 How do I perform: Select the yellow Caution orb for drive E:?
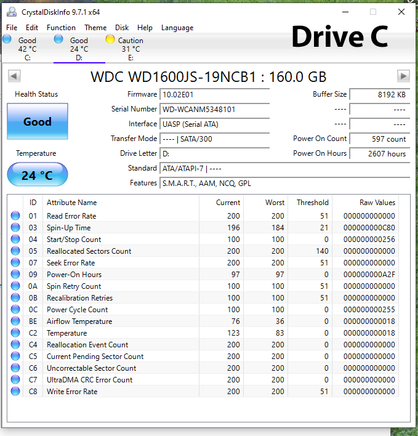[x=110, y=39]
